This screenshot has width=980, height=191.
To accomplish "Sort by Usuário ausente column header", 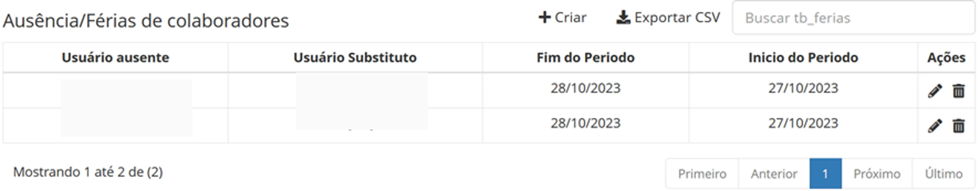I will click(115, 58).
